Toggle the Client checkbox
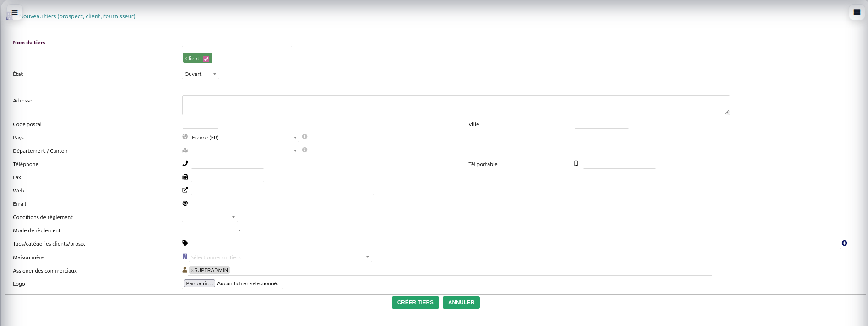Image resolution: width=868 pixels, height=326 pixels. (x=206, y=59)
